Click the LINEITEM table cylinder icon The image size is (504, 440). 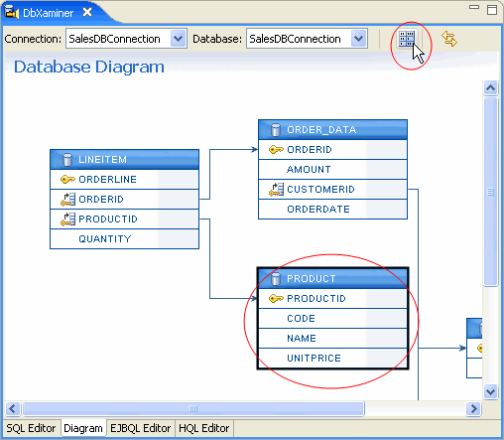coord(67,160)
